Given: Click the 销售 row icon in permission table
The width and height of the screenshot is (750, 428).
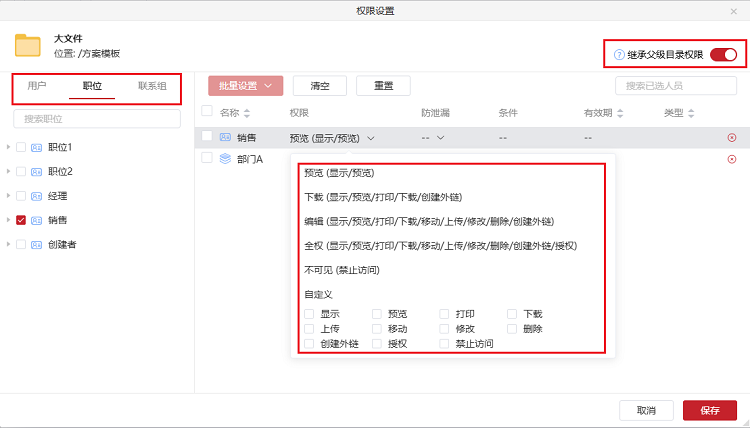Looking at the screenshot, I should click(225, 137).
